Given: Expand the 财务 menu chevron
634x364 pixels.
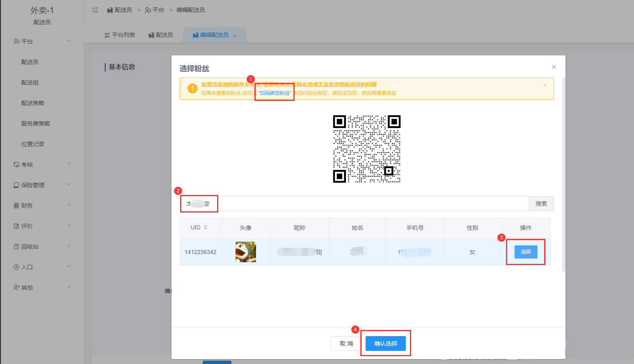Looking at the screenshot, I should 69,205.
